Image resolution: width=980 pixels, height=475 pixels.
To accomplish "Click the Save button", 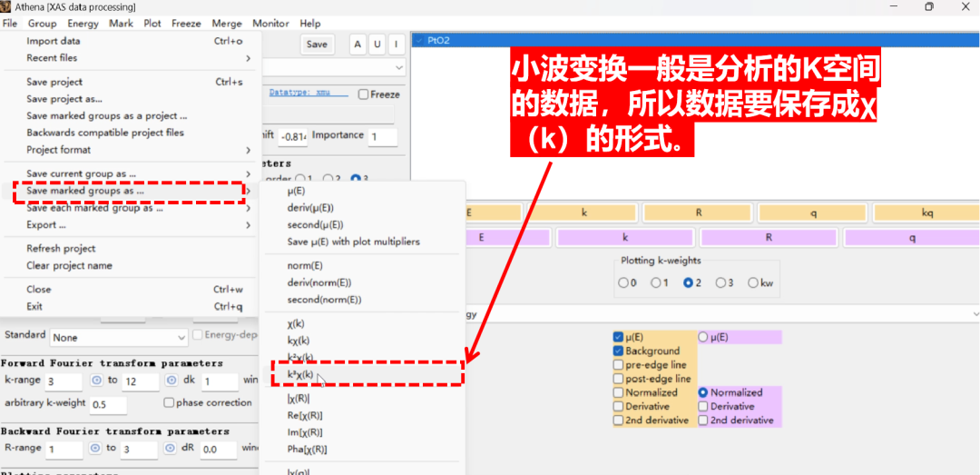I will coord(317,45).
